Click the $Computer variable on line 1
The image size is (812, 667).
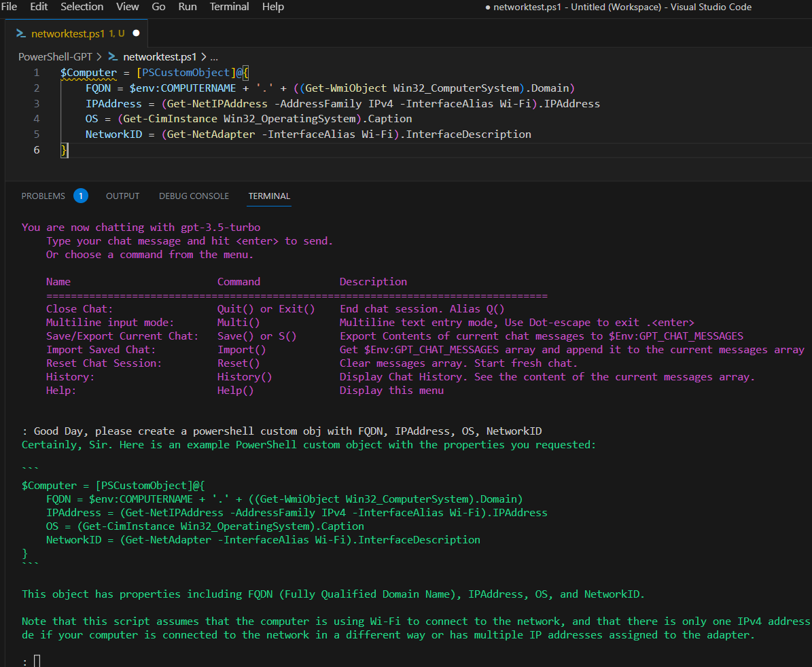click(x=88, y=73)
